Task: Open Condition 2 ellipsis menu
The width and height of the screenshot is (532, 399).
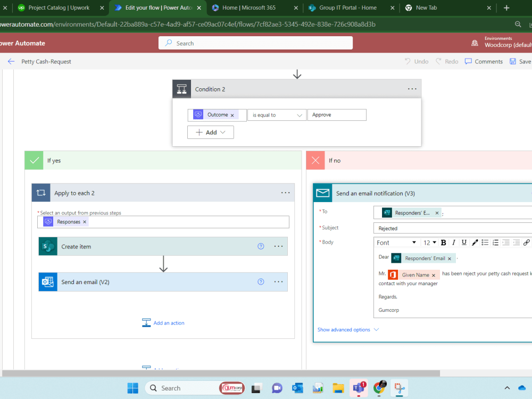Action: point(412,89)
